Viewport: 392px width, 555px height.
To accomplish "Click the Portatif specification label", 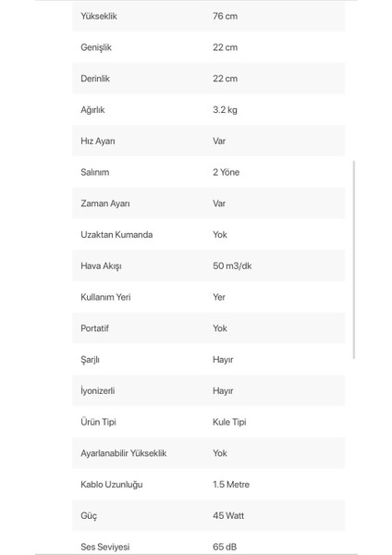I will [94, 328].
